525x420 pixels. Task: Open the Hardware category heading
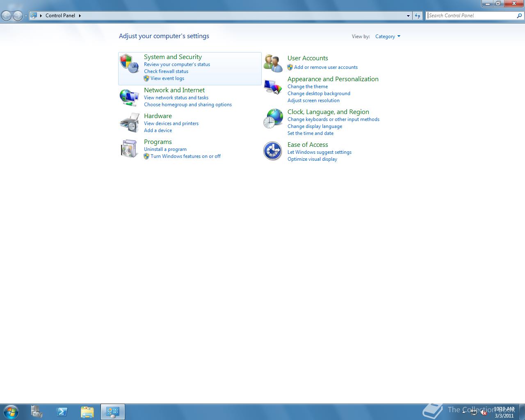point(158,116)
